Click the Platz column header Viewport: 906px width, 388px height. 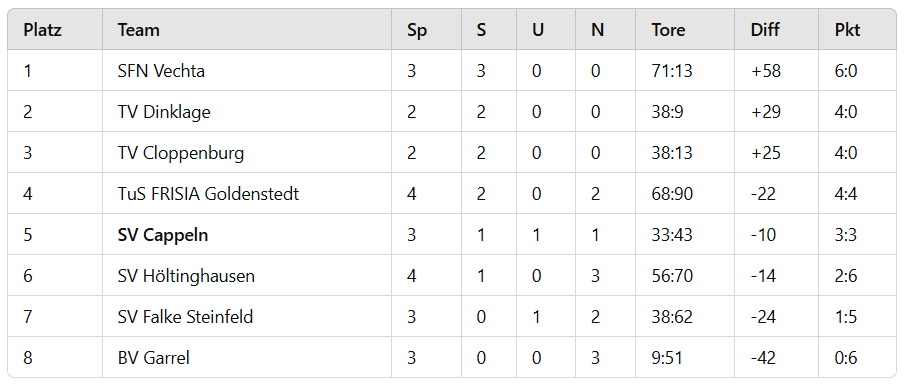click(42, 29)
